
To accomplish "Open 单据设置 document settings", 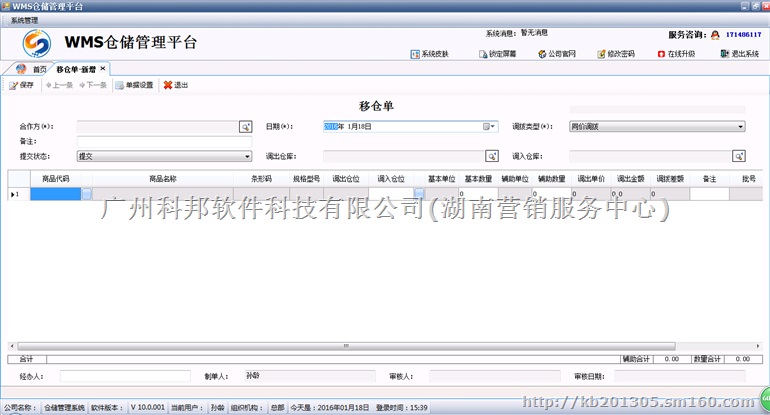I will [x=134, y=85].
